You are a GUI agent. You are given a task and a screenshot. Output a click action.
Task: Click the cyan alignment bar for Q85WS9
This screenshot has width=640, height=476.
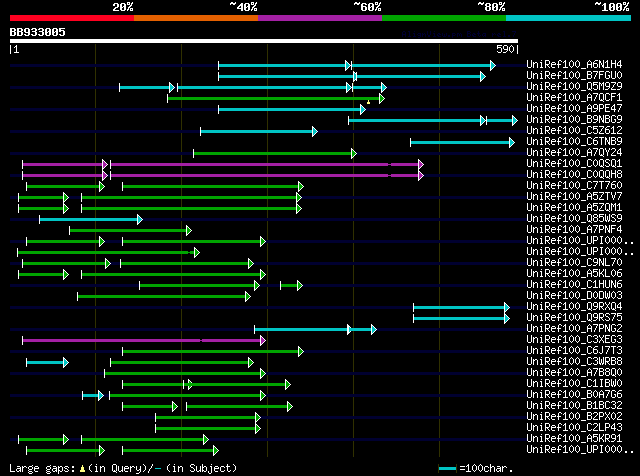point(91,220)
